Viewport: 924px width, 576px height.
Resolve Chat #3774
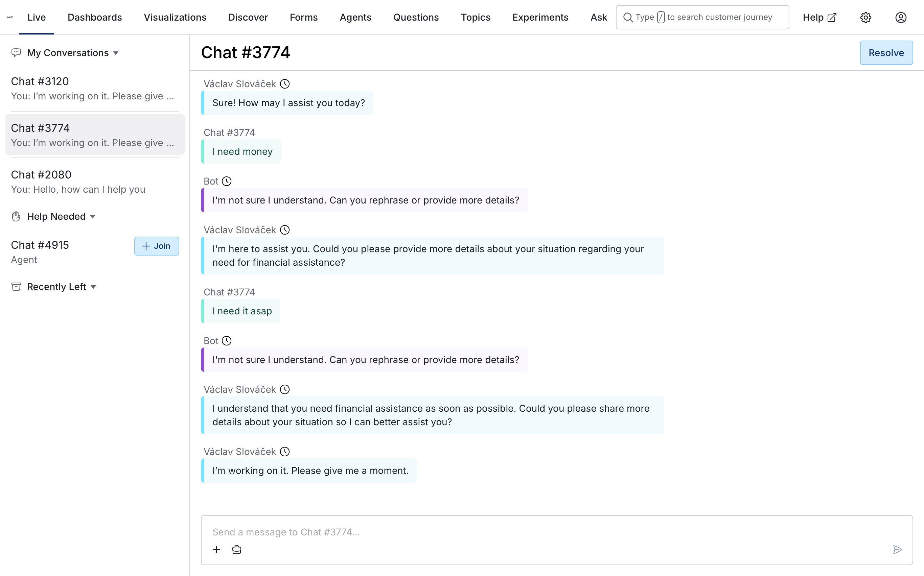[x=886, y=53]
